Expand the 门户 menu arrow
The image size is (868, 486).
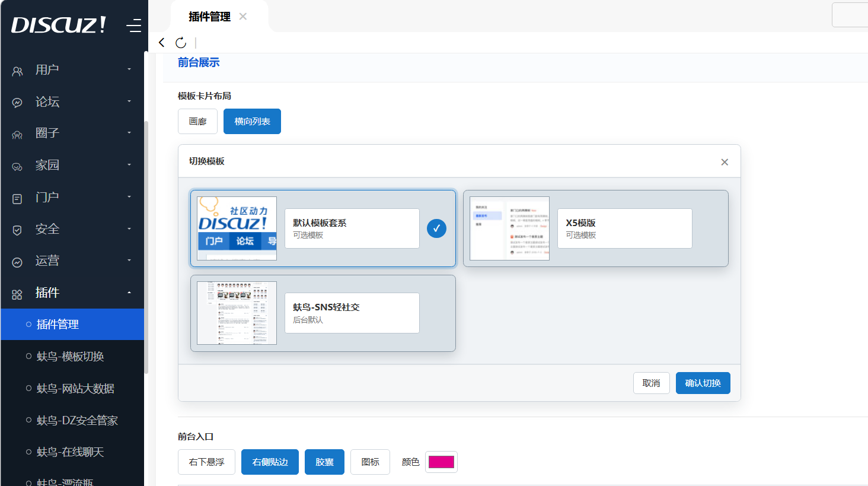(129, 197)
